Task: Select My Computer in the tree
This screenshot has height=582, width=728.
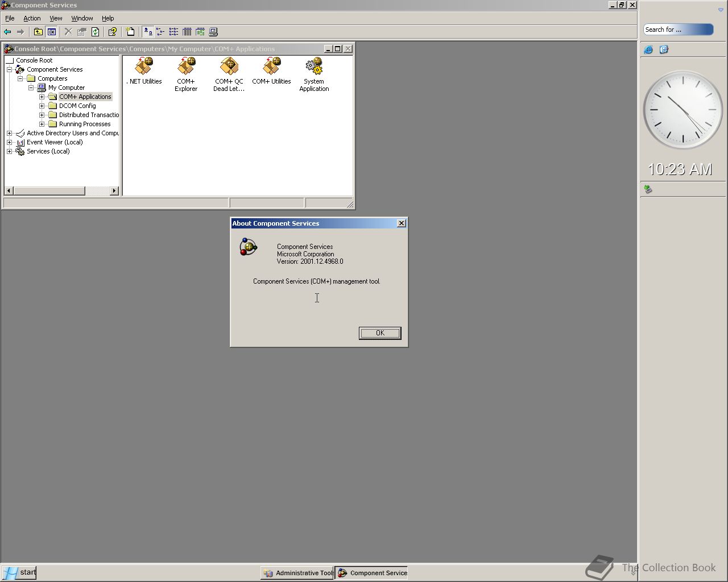Action: coord(67,88)
